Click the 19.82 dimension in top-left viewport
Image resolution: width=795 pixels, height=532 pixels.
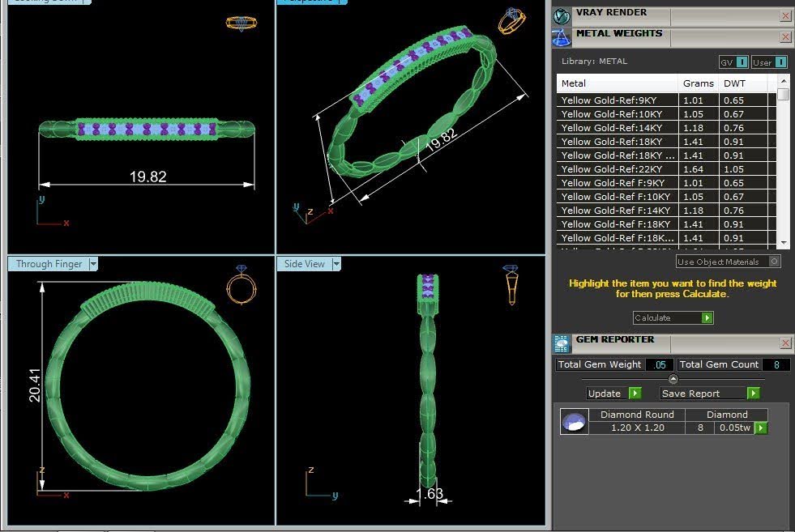point(147,177)
